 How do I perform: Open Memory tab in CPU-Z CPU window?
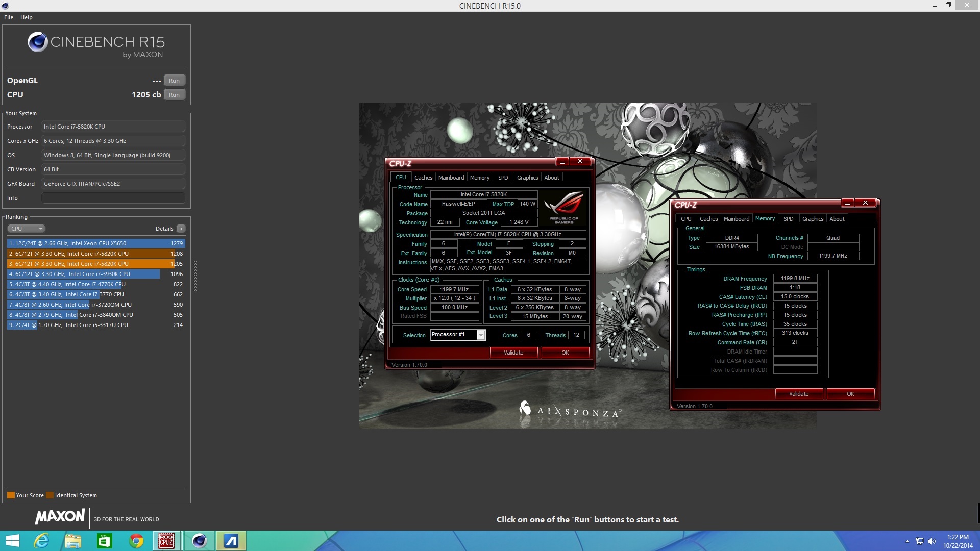coord(480,178)
